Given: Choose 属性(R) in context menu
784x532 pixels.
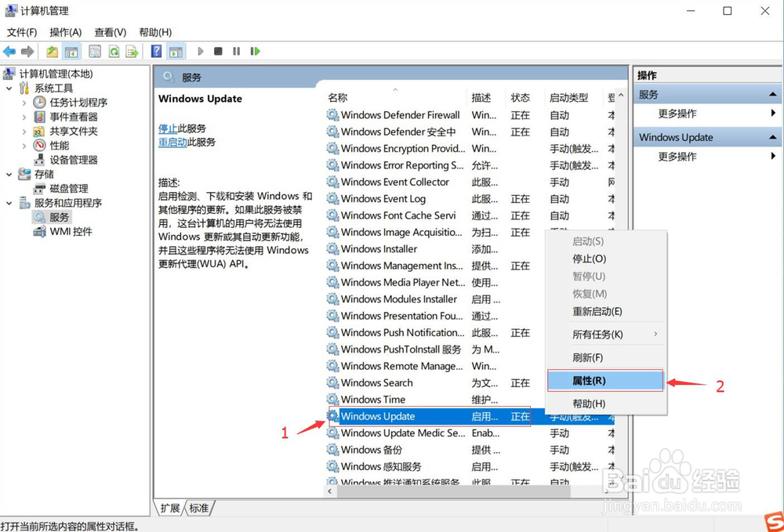Looking at the screenshot, I should pyautogui.click(x=605, y=381).
